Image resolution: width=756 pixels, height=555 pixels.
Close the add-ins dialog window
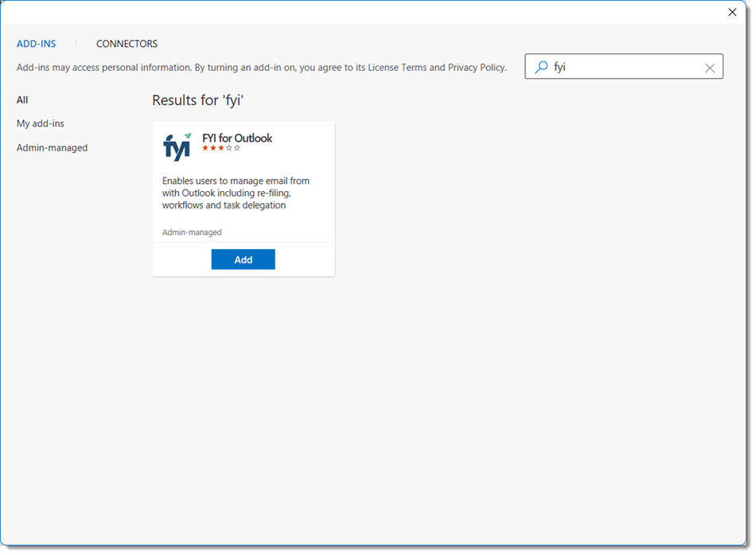coord(732,12)
